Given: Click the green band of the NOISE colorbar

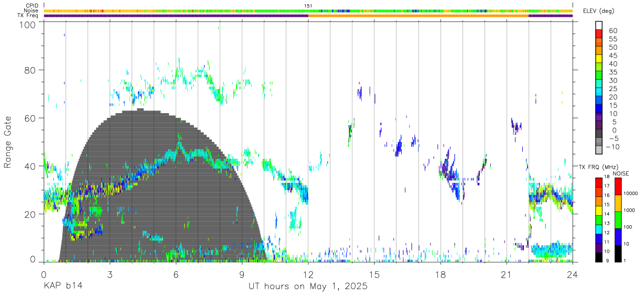Looking at the screenshot, I should click(x=618, y=220).
